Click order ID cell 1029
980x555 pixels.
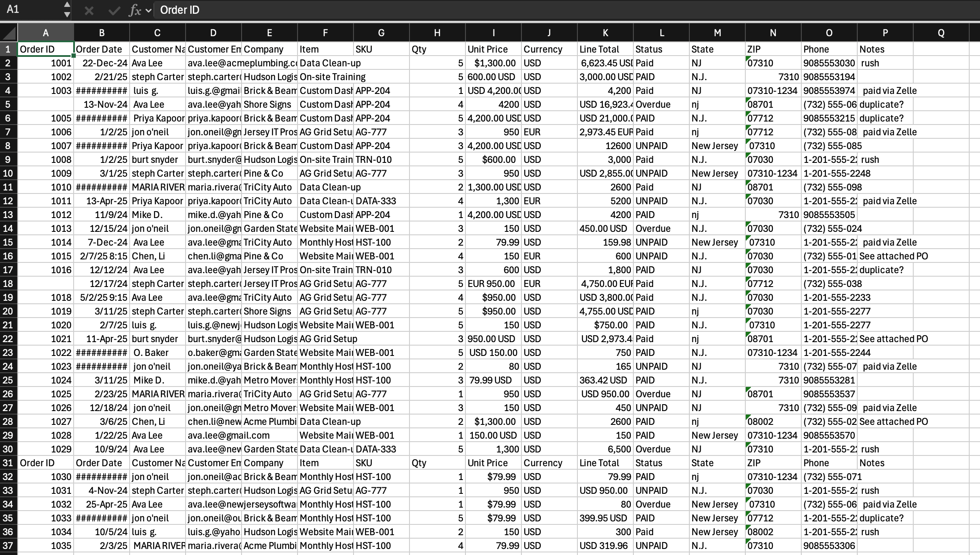pyautogui.click(x=46, y=449)
